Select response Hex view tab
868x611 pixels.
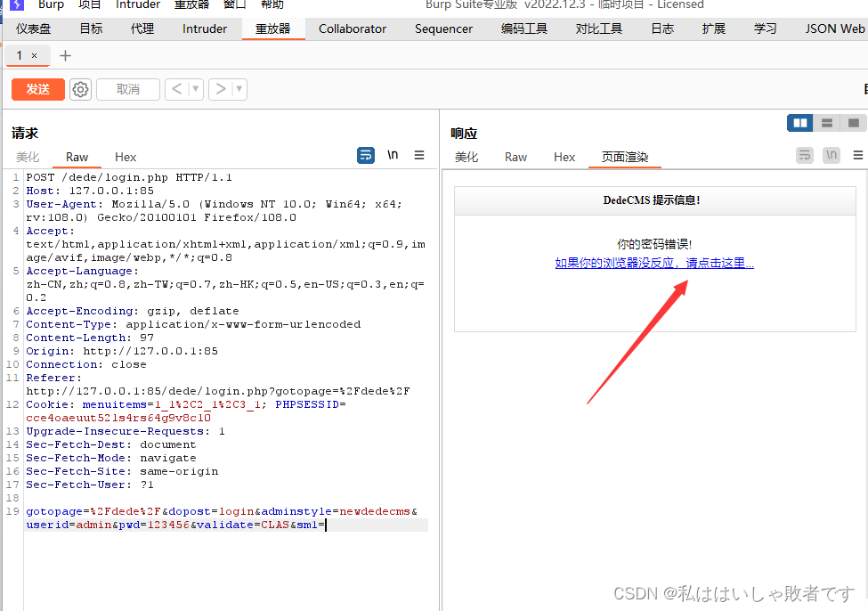click(564, 158)
